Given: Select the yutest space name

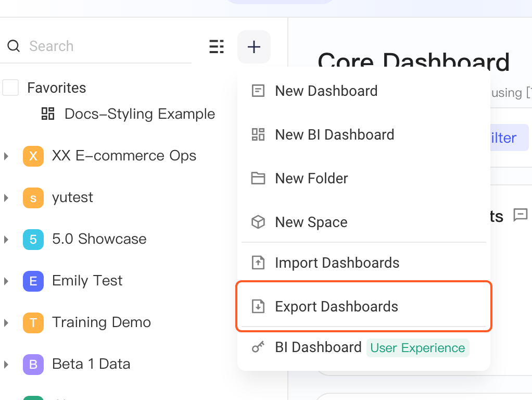Looking at the screenshot, I should click(x=72, y=197).
